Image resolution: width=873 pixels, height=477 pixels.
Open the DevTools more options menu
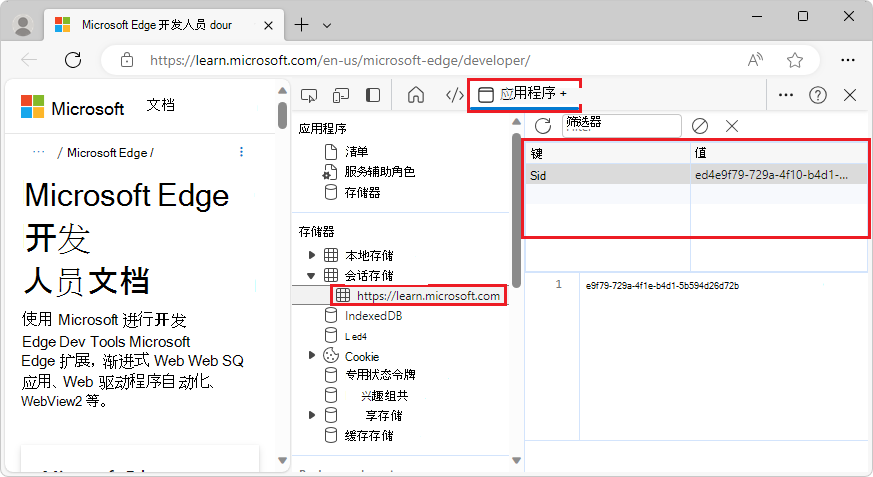tap(786, 95)
